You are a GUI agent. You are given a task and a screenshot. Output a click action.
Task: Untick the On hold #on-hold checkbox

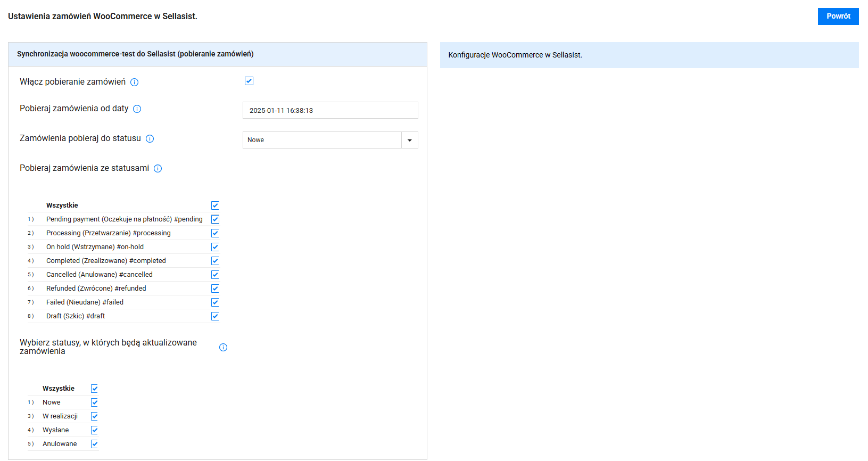[x=215, y=247]
